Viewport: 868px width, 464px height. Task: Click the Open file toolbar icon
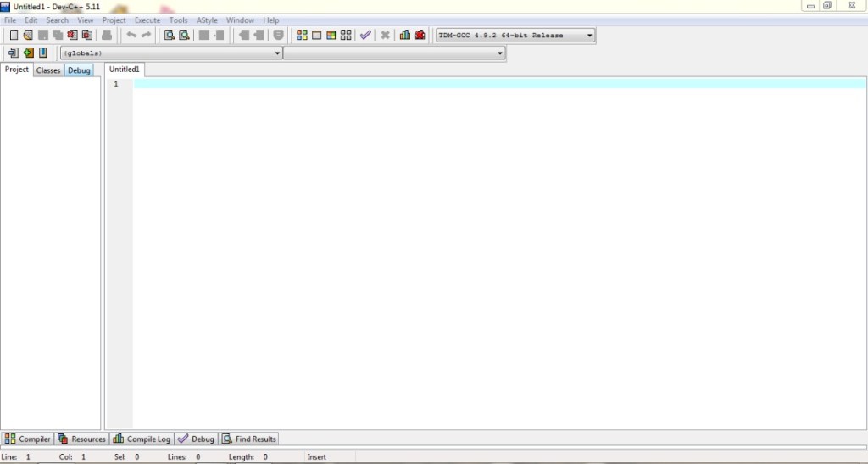[x=28, y=36]
